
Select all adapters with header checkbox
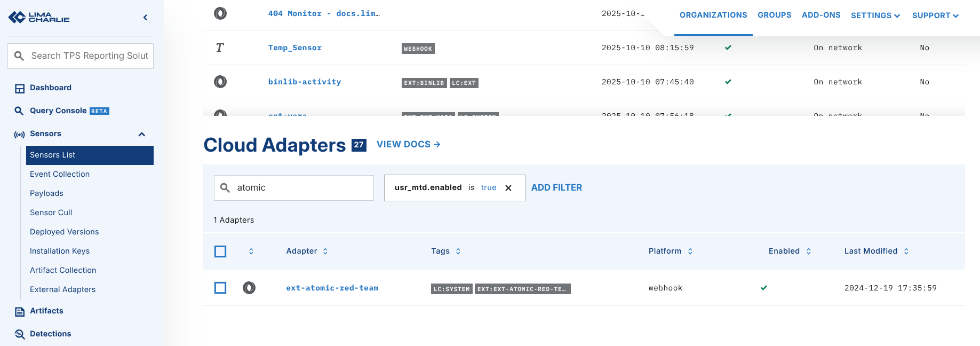point(220,251)
